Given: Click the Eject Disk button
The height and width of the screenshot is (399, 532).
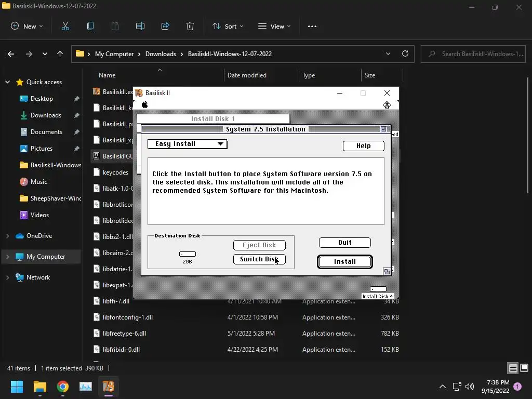Looking at the screenshot, I should coord(259,245).
